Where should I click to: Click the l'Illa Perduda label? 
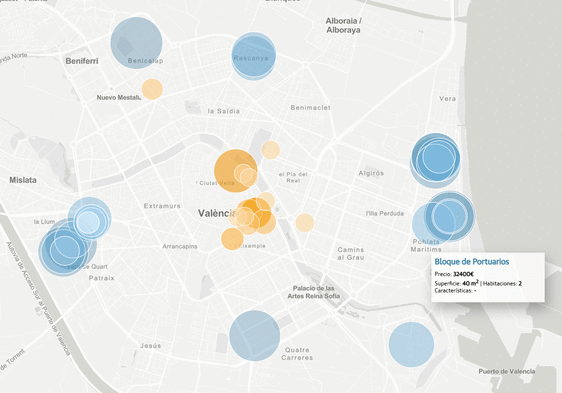click(385, 213)
